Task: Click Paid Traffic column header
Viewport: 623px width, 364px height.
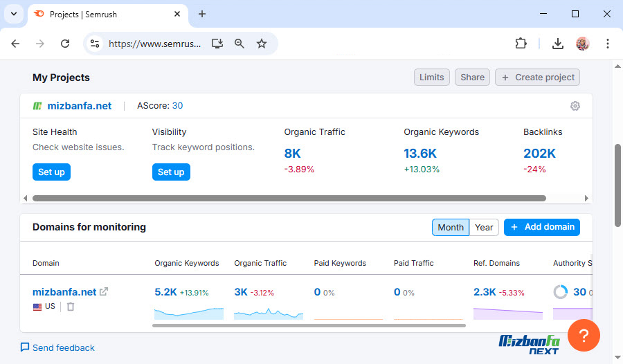Action: point(414,263)
